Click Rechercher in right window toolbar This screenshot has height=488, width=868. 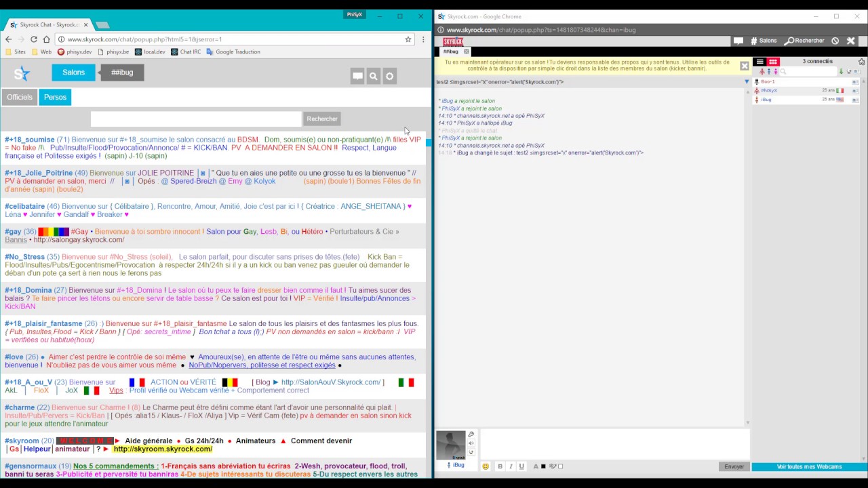click(804, 41)
